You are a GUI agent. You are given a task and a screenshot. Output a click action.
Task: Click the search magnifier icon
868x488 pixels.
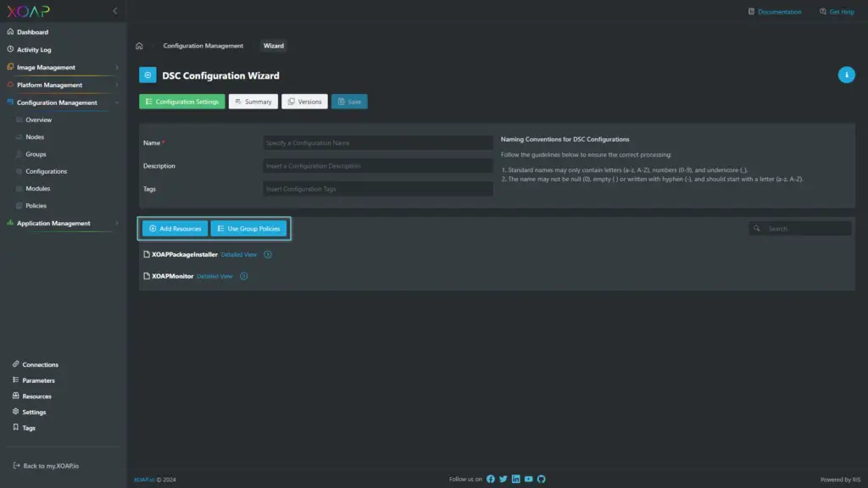point(757,229)
